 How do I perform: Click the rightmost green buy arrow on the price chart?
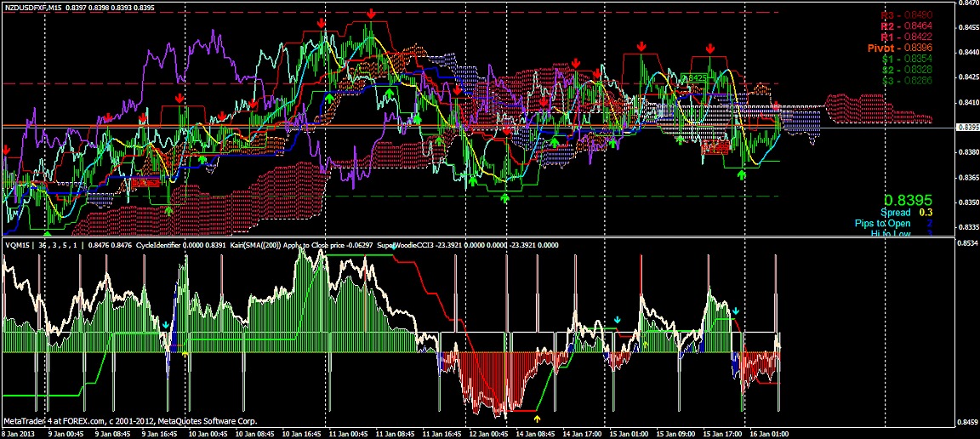tap(741, 174)
